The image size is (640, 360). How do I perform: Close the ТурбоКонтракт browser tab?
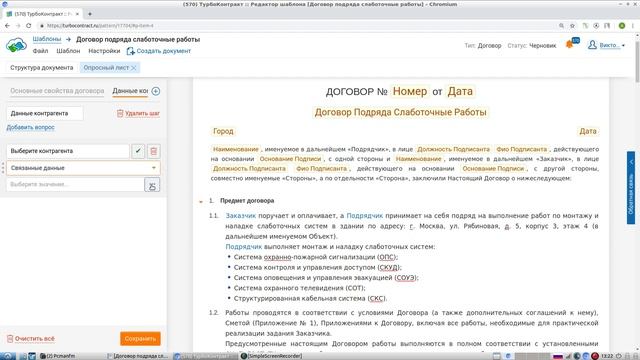pyautogui.click(x=77, y=14)
